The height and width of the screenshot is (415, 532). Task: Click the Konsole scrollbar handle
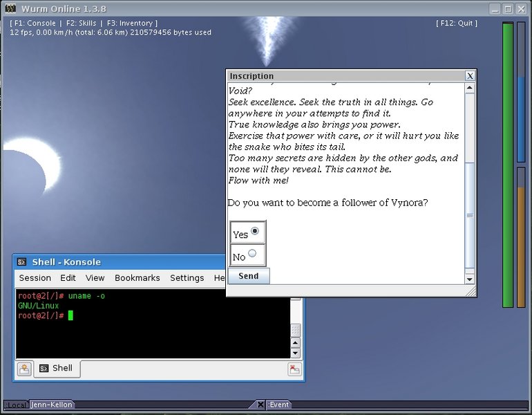coord(296,330)
